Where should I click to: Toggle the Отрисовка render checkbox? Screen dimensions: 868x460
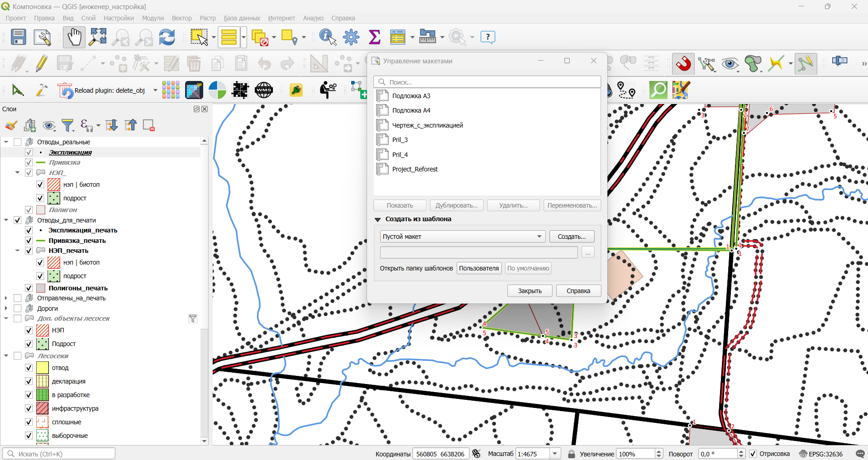(753, 454)
